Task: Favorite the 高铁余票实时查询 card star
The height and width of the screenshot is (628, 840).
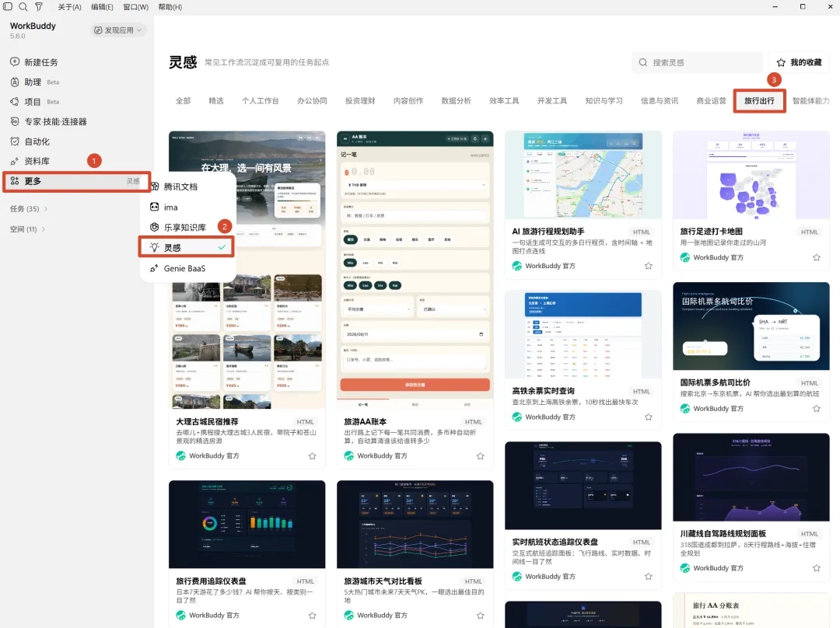Action: coord(648,417)
